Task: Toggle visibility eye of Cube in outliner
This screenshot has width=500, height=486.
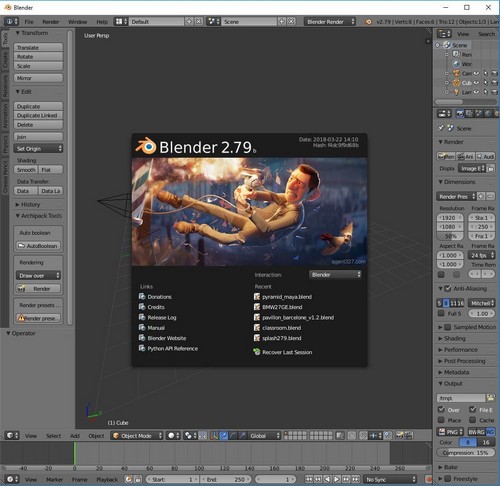Action: coord(477,82)
